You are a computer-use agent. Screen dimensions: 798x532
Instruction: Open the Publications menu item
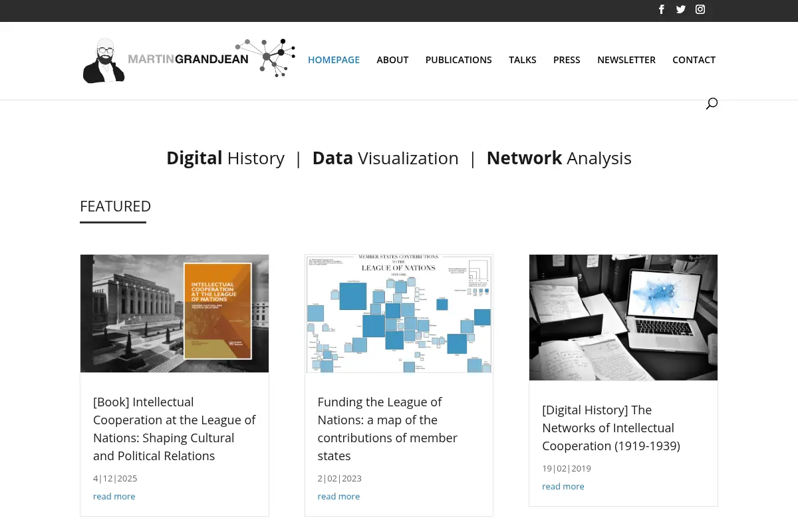pyautogui.click(x=459, y=60)
